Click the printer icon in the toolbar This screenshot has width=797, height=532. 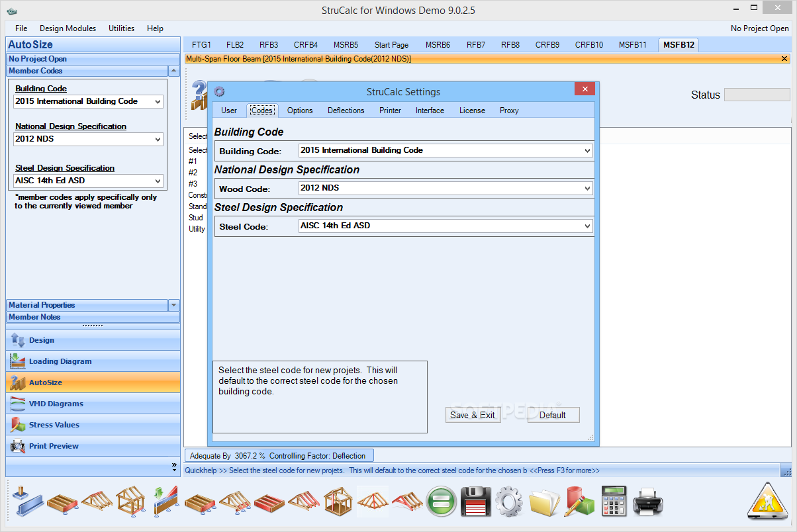coord(648,502)
